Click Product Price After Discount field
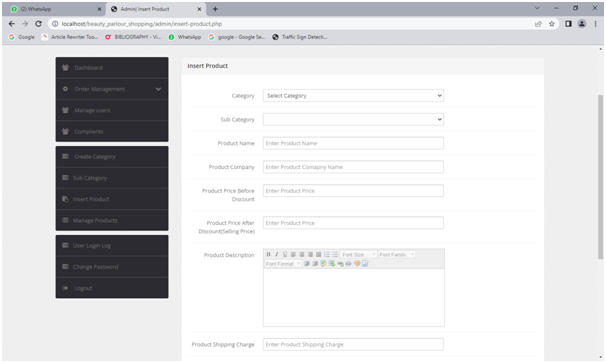The width and height of the screenshot is (606, 363). 353,223
